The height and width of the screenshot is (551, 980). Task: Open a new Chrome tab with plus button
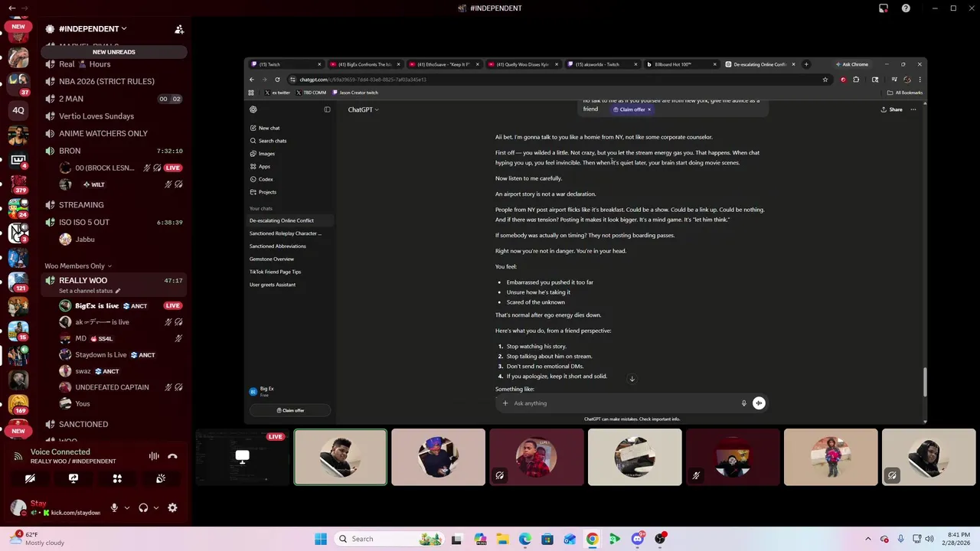[x=806, y=64]
